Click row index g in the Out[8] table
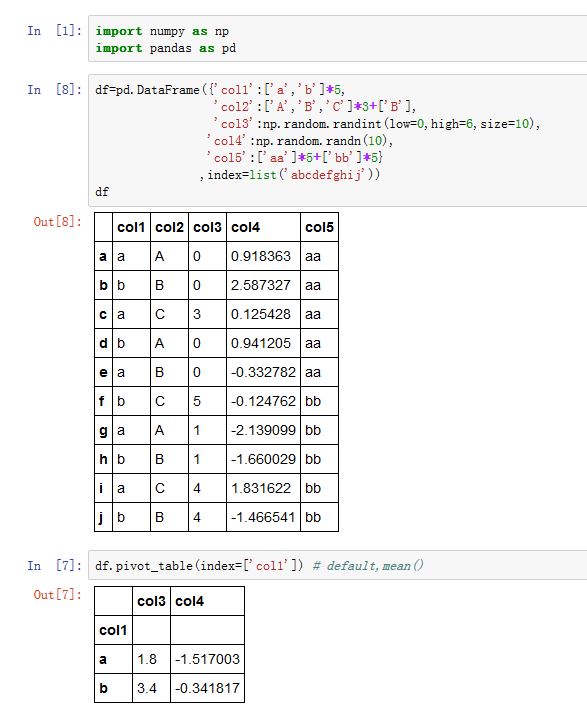 coord(103,431)
